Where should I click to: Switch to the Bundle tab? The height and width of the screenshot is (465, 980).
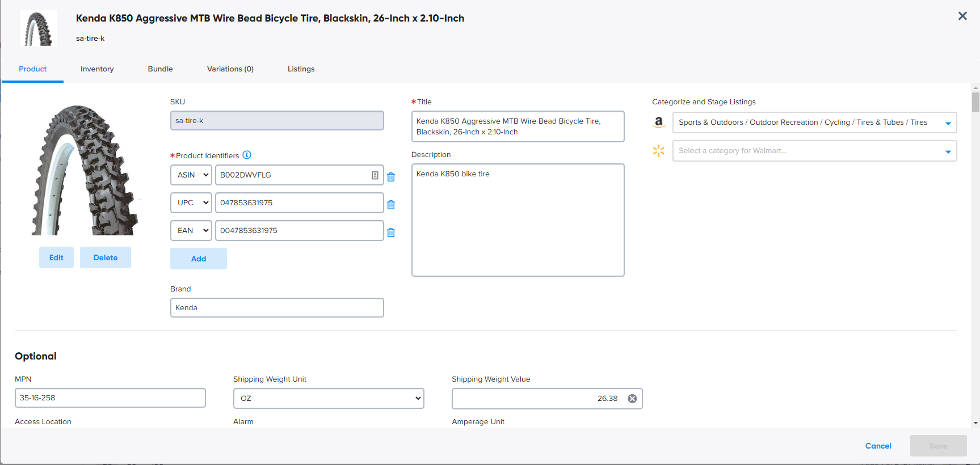pyautogui.click(x=161, y=69)
